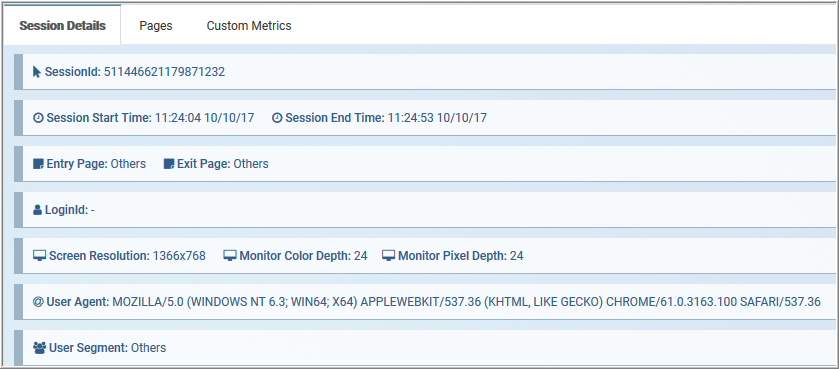Image resolution: width=839 pixels, height=369 pixels.
Task: Switch to the Pages tab
Action: pyautogui.click(x=156, y=26)
